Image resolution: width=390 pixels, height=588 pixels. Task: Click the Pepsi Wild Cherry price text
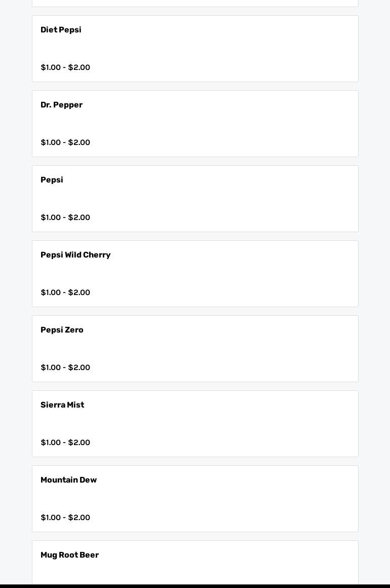pyautogui.click(x=65, y=292)
